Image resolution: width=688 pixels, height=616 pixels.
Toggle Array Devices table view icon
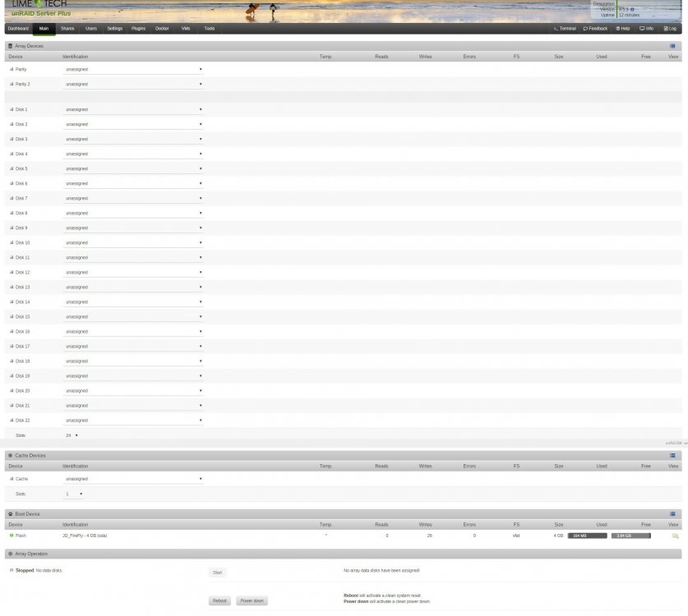click(x=672, y=46)
